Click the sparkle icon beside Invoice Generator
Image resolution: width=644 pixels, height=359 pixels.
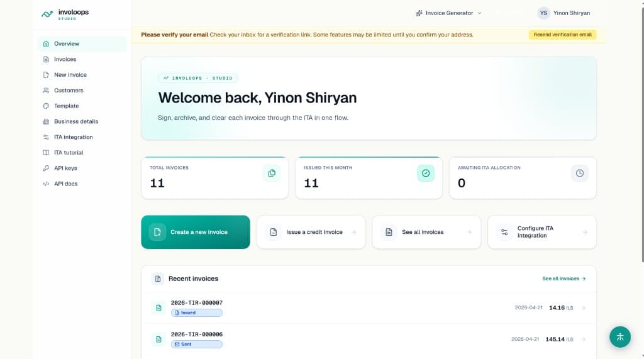click(x=419, y=13)
